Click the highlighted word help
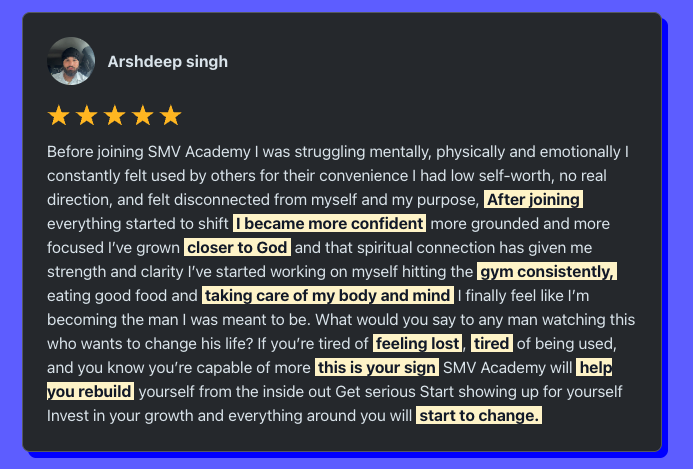 [x=594, y=367]
